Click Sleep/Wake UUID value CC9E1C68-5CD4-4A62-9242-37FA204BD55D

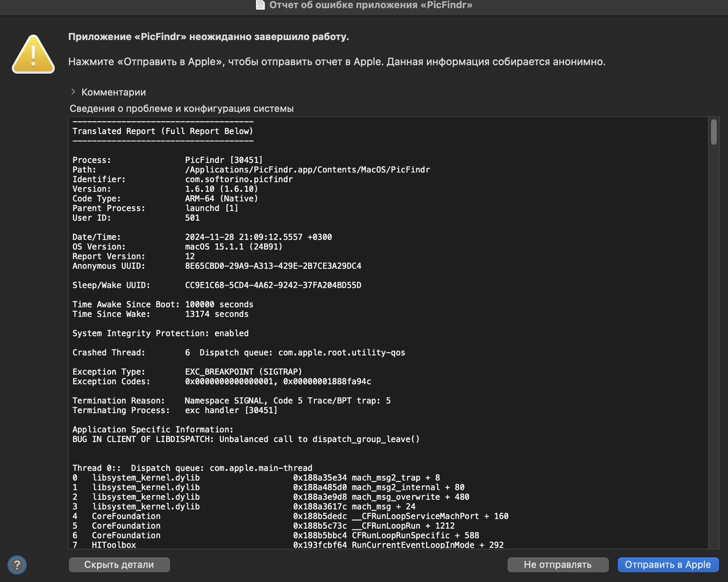[273, 285]
